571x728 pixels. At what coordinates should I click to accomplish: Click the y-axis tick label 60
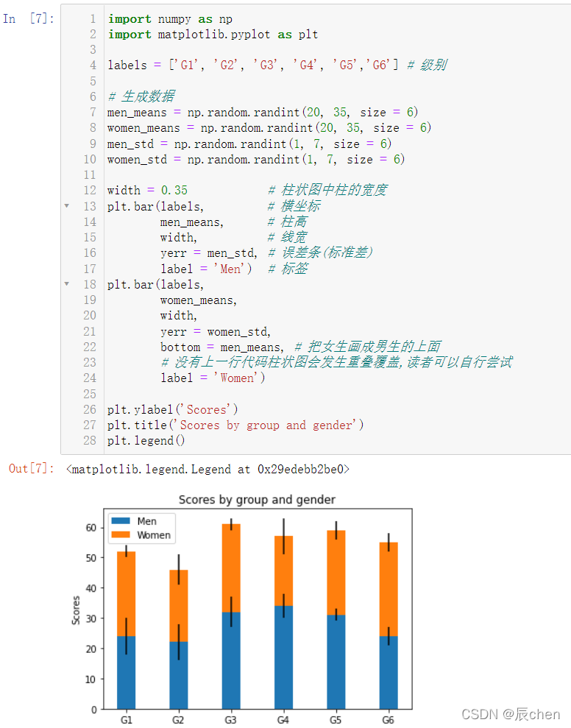click(x=91, y=528)
